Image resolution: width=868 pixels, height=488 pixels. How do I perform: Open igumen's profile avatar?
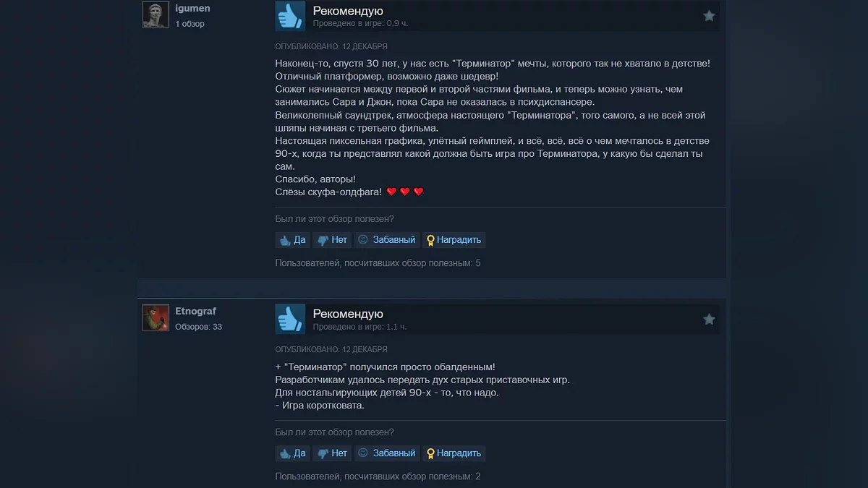point(156,14)
